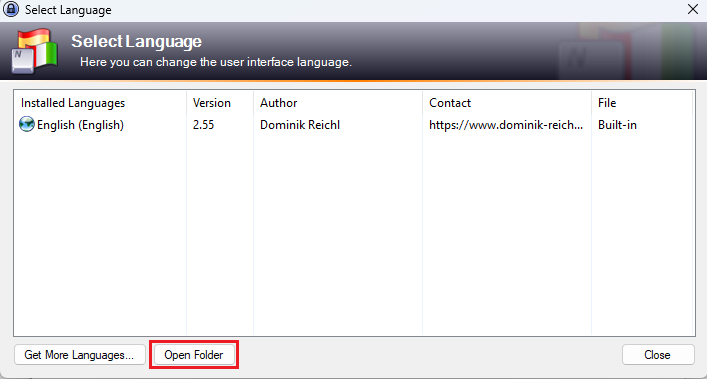This screenshot has height=379, width=707.
Task: Click author name Dominik Reichl
Action: pyautogui.click(x=300, y=125)
